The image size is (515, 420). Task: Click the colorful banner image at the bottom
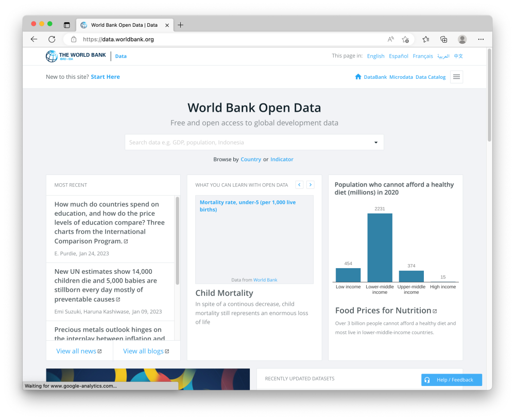(x=148, y=379)
